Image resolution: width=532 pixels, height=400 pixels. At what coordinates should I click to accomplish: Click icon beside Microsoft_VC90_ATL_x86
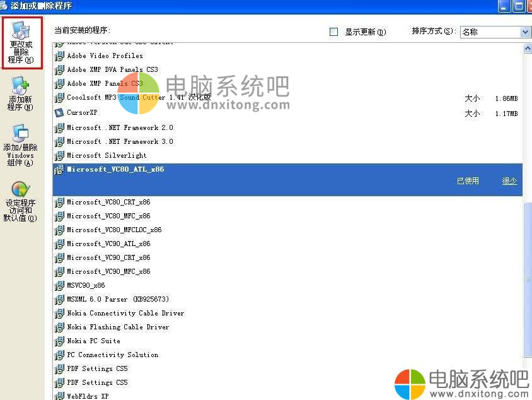[x=59, y=245]
